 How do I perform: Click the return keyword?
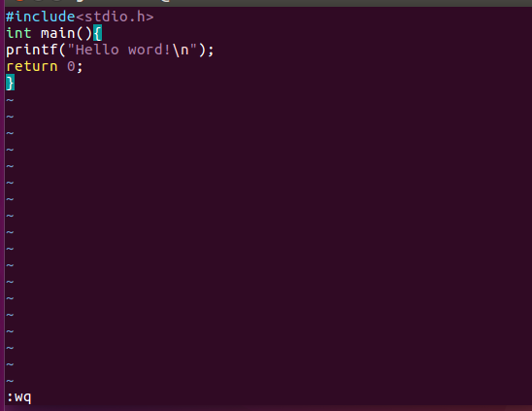32,66
